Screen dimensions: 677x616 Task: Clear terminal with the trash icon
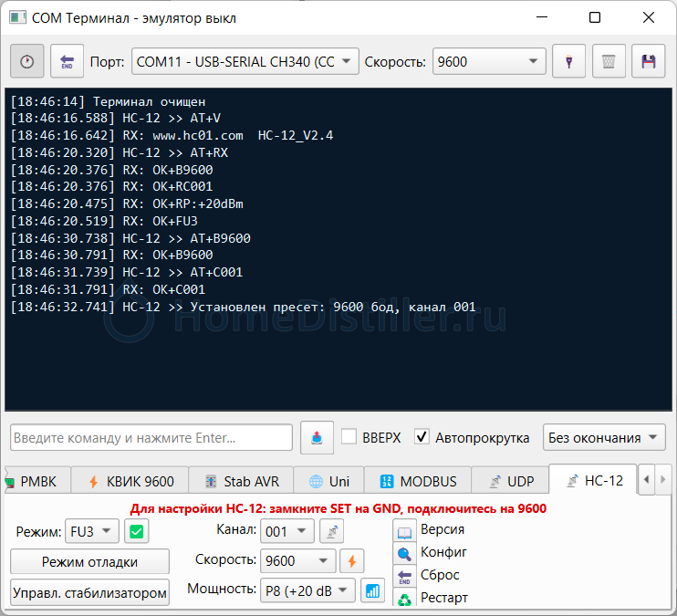click(x=609, y=62)
